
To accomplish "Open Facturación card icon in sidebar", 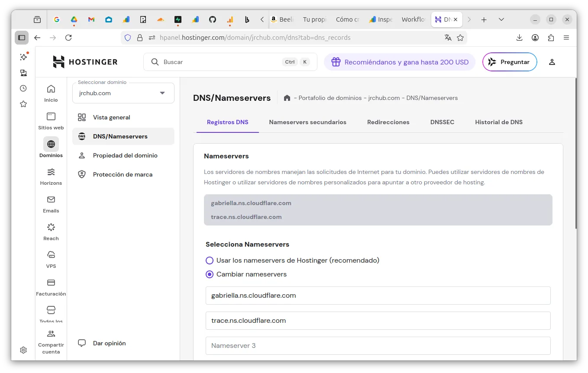I will [x=51, y=283].
